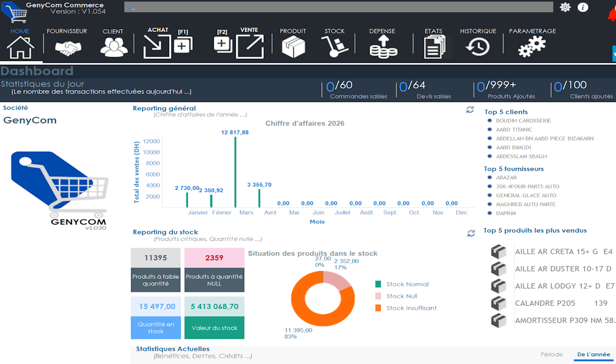This screenshot has width=616, height=364.
Task: Open the ETATS reports icon
Action: (434, 48)
